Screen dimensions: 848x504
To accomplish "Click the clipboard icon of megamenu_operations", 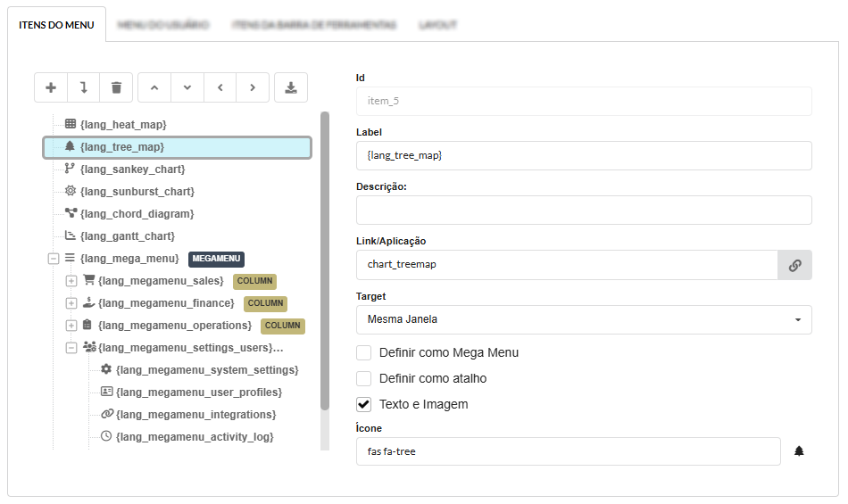I will click(87, 325).
